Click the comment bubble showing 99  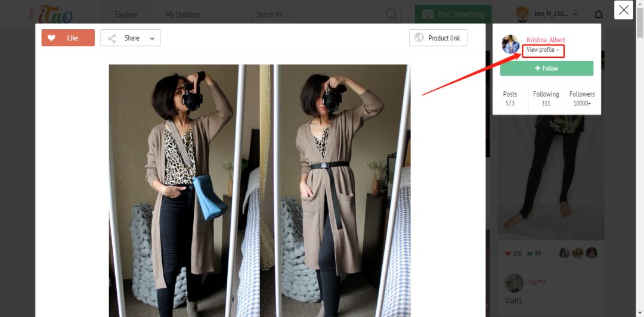point(530,254)
